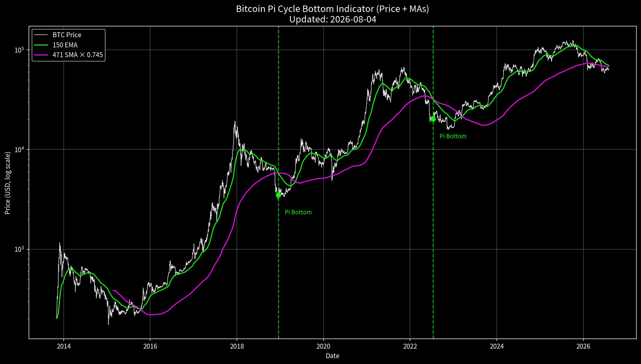Viewport: 641px width, 364px height.
Task: Click the 'Date' x-axis title
Action: click(332, 356)
